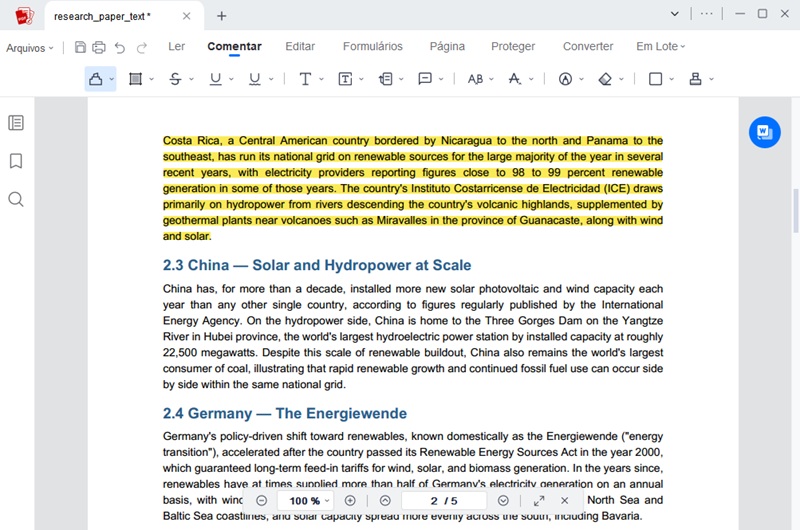Image resolution: width=800 pixels, height=530 pixels.
Task: Zoom in with the plus button
Action: [350, 500]
